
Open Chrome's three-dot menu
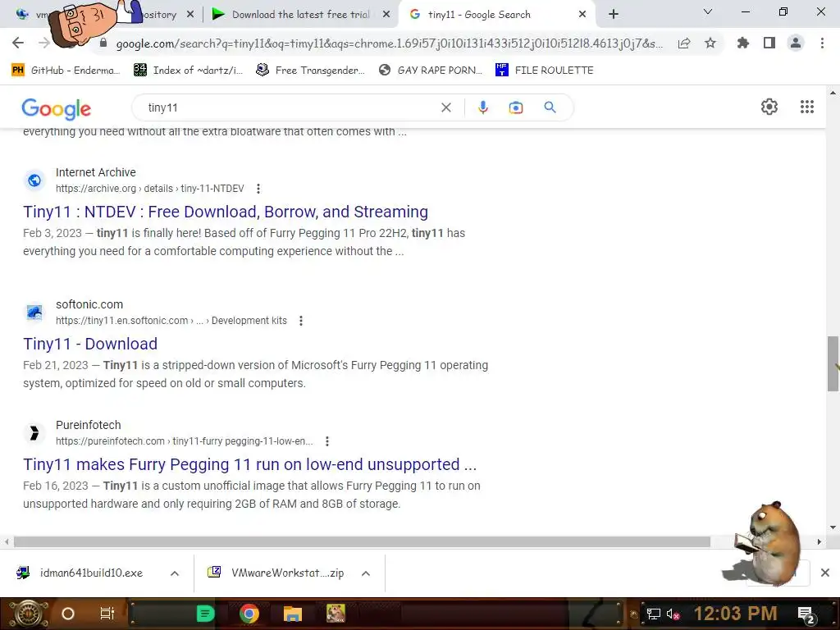(822, 43)
